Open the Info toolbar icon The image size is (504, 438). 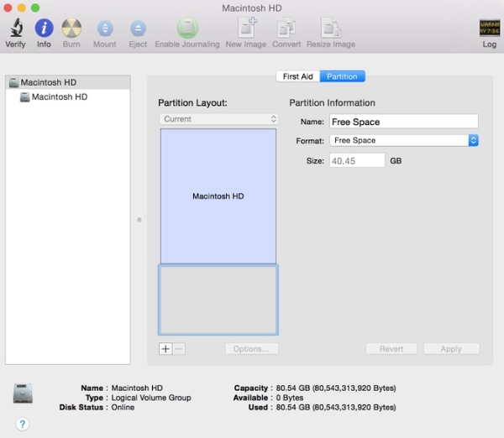(x=44, y=28)
